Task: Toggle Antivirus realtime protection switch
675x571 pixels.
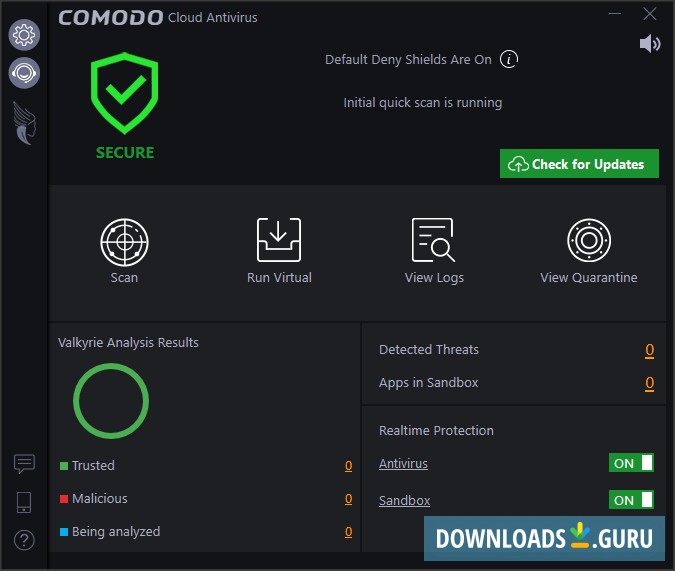Action: coord(631,463)
